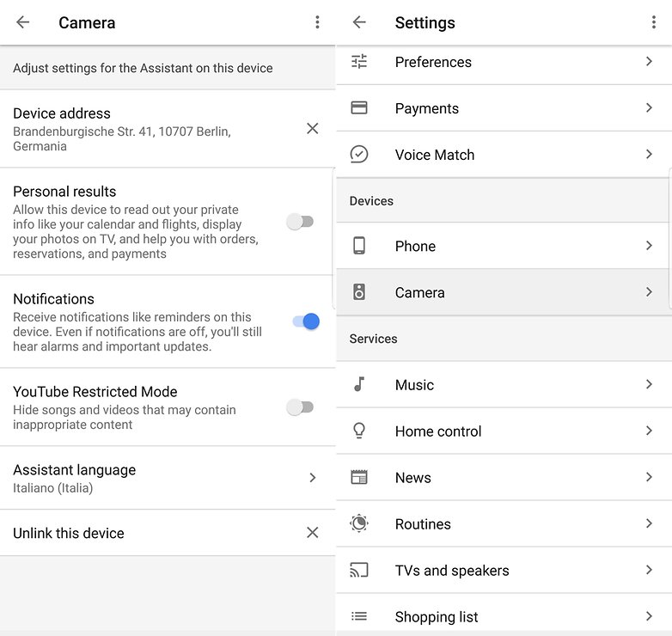Click the chevron on Routines row
The image size is (672, 636).
click(649, 523)
